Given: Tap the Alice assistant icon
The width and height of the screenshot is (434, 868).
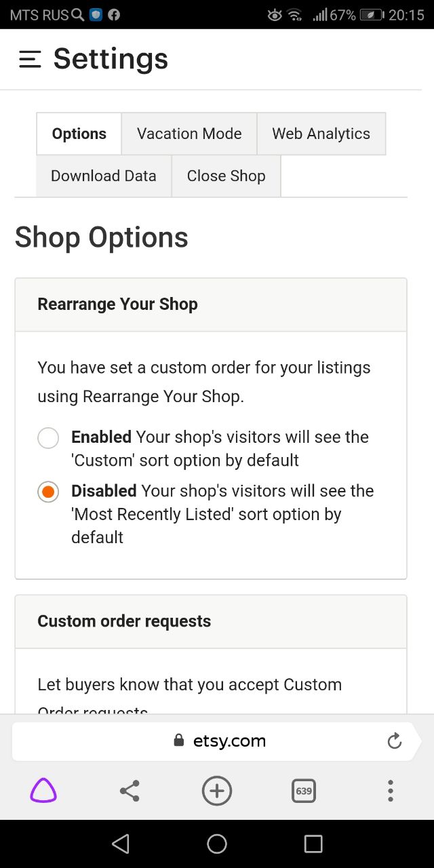Looking at the screenshot, I should [43, 791].
